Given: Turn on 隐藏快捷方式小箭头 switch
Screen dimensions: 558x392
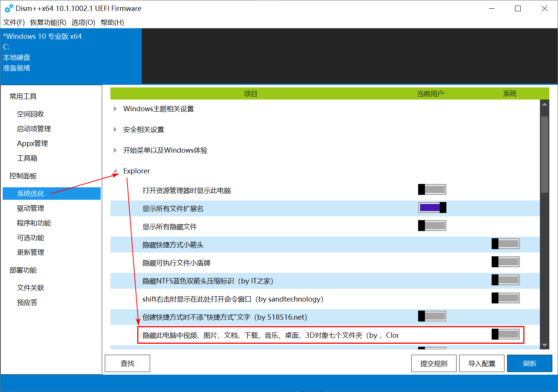Looking at the screenshot, I should [x=506, y=243].
